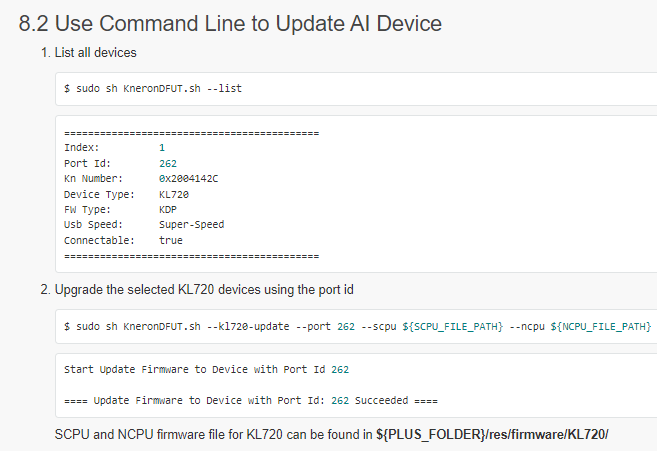This screenshot has height=451, width=657.
Task: Click the '--port' option in the update command
Action: pos(313,327)
